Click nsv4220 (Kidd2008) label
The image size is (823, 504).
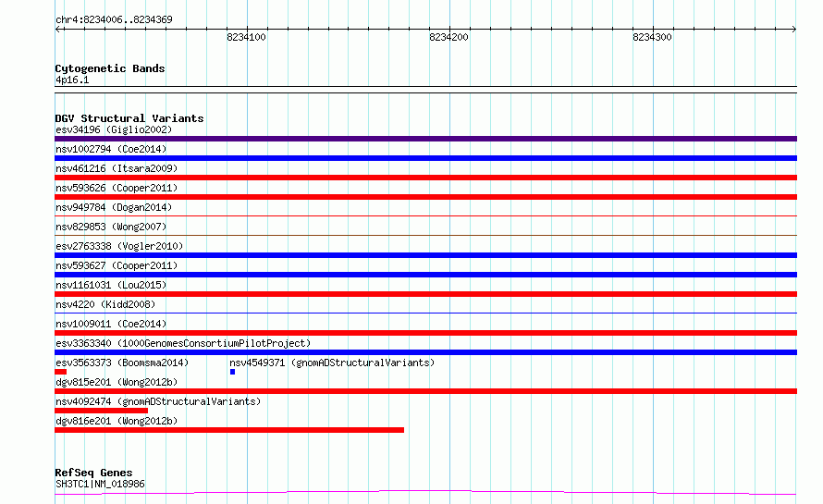[x=105, y=304]
